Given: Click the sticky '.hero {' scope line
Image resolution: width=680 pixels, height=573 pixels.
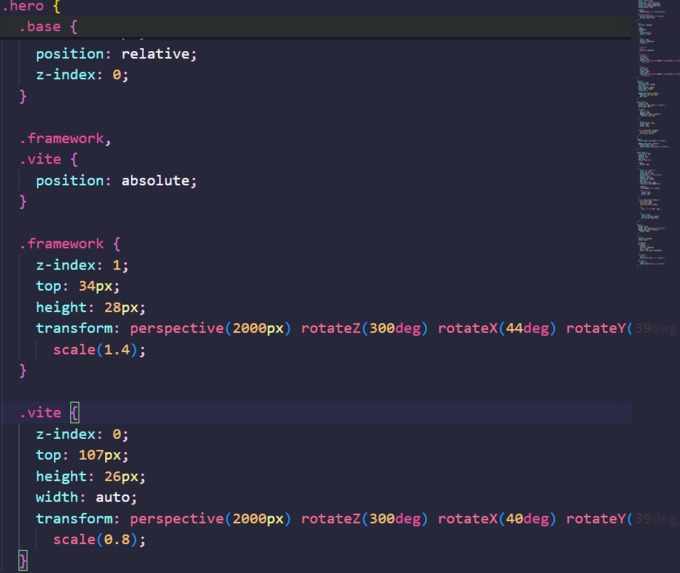Looking at the screenshot, I should pyautogui.click(x=31, y=6).
